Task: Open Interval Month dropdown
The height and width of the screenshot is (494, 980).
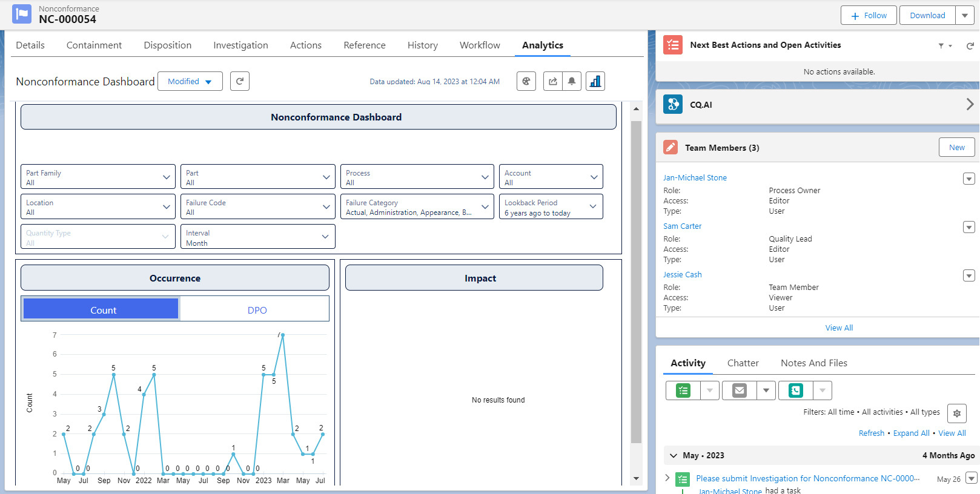Action: pyautogui.click(x=258, y=237)
